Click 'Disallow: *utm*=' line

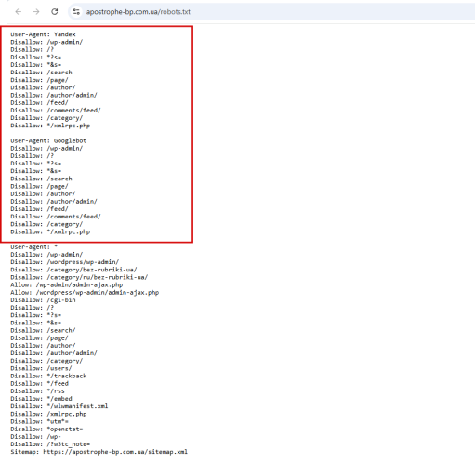point(39,421)
